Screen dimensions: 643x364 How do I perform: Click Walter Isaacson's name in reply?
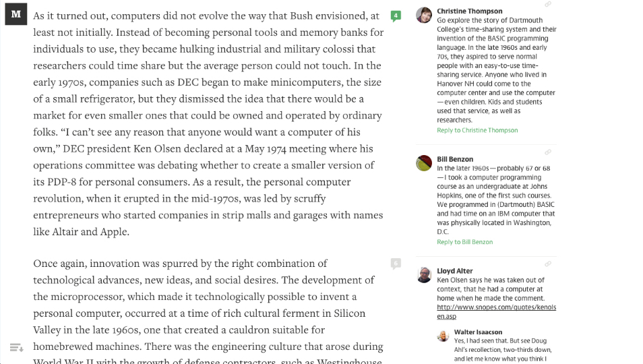pos(477,332)
